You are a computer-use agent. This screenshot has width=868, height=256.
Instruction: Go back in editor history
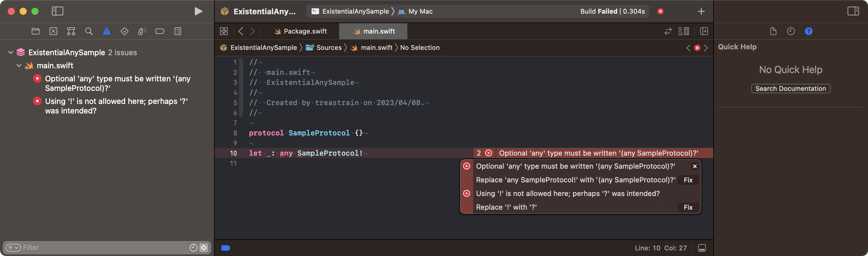pos(241,31)
